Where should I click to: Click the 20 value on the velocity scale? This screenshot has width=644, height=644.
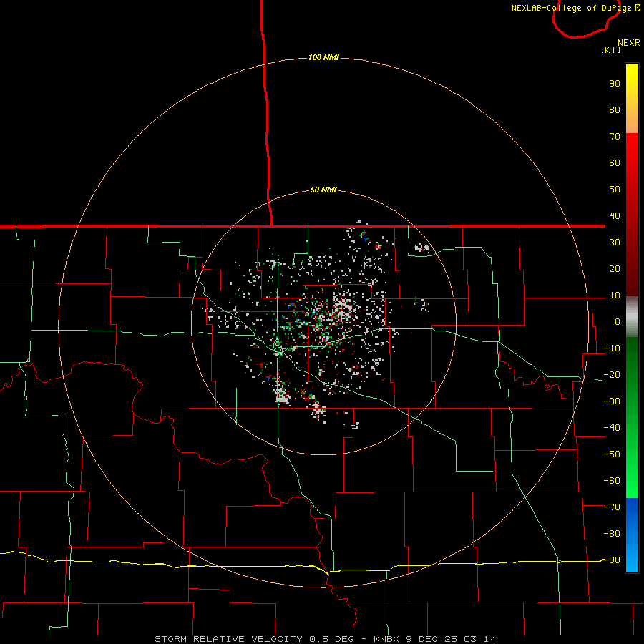coord(615,269)
